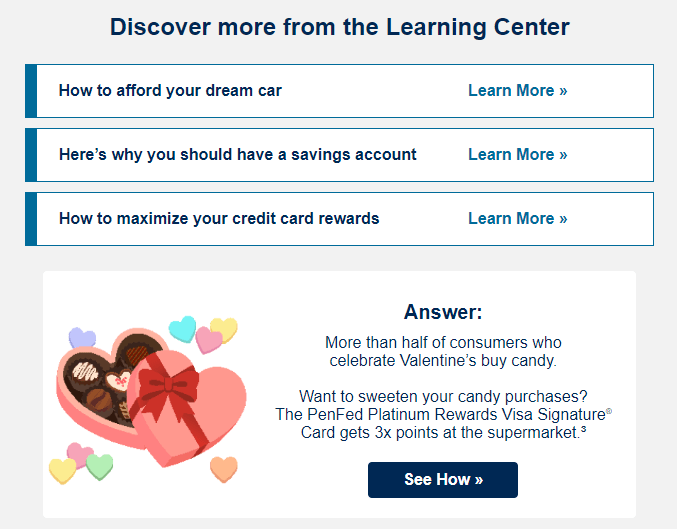Screen dimensions: 677x529
Task: Select "How to afford your dream car" title
Action: pyautogui.click(x=170, y=91)
